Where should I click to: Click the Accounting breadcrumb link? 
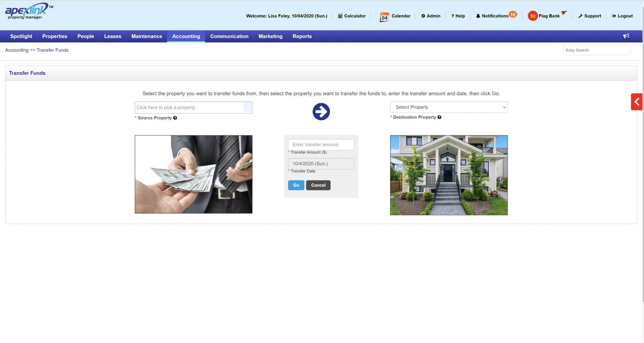17,50
